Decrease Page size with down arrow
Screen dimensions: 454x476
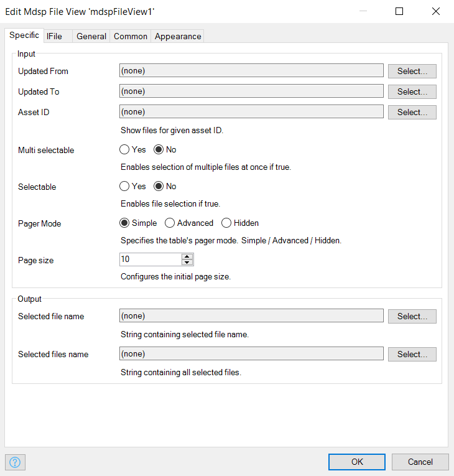pyautogui.click(x=187, y=263)
